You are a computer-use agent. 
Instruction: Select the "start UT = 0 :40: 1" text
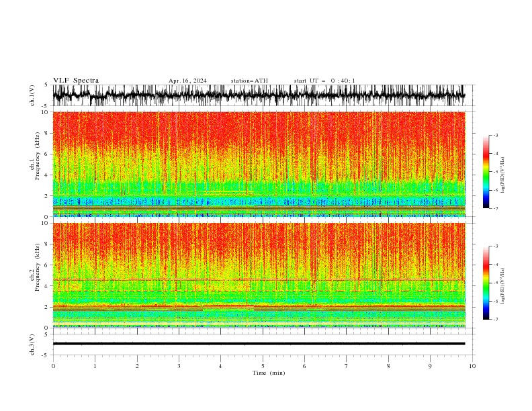coord(324,81)
